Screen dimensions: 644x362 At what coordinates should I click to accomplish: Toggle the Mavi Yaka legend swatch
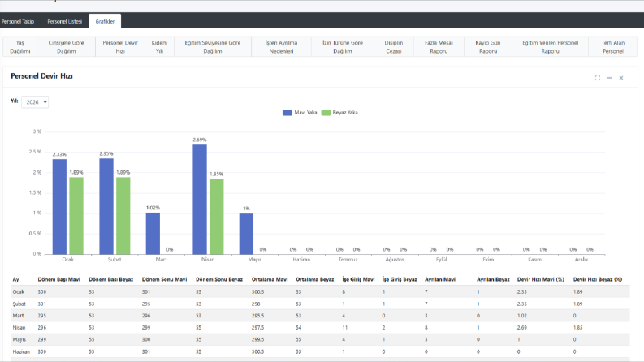287,113
